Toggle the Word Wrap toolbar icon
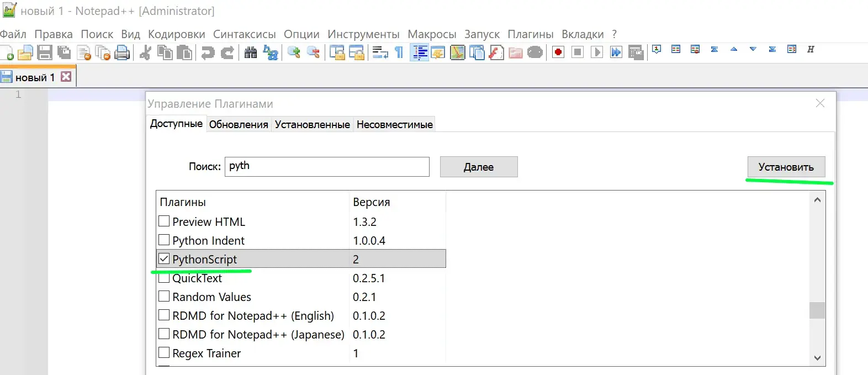868x375 pixels. (380, 52)
